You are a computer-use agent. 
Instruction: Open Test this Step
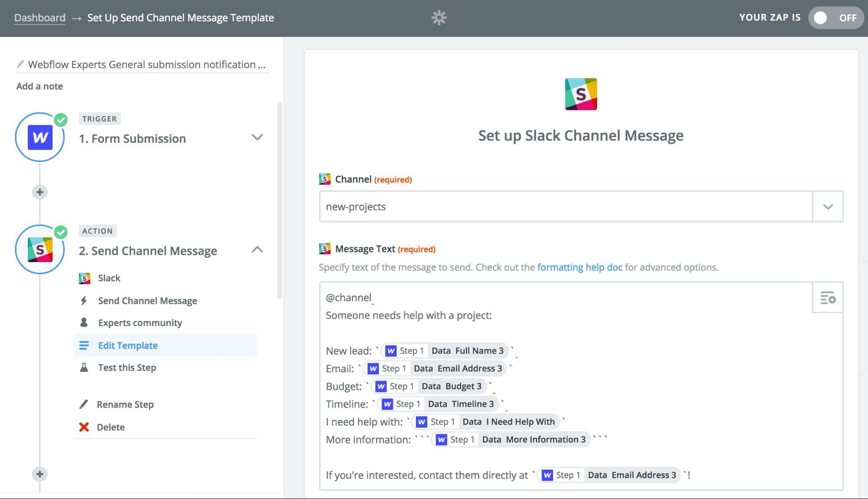pos(165,368)
